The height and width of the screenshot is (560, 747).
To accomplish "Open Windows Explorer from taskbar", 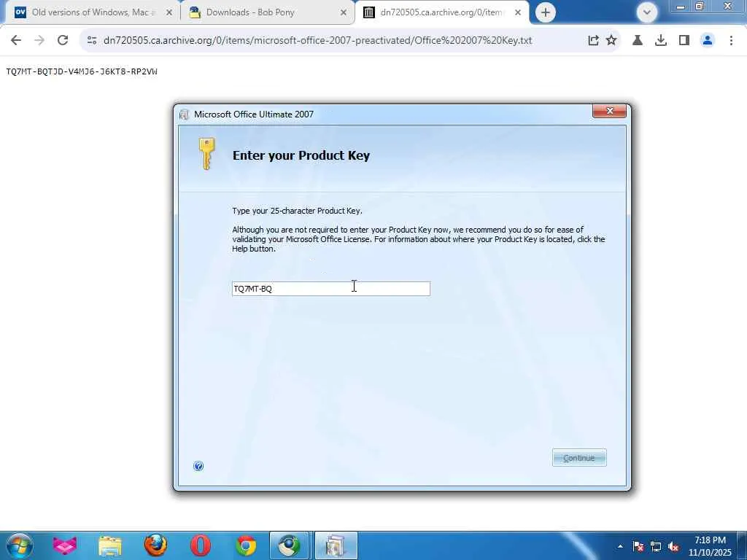I will click(x=110, y=545).
